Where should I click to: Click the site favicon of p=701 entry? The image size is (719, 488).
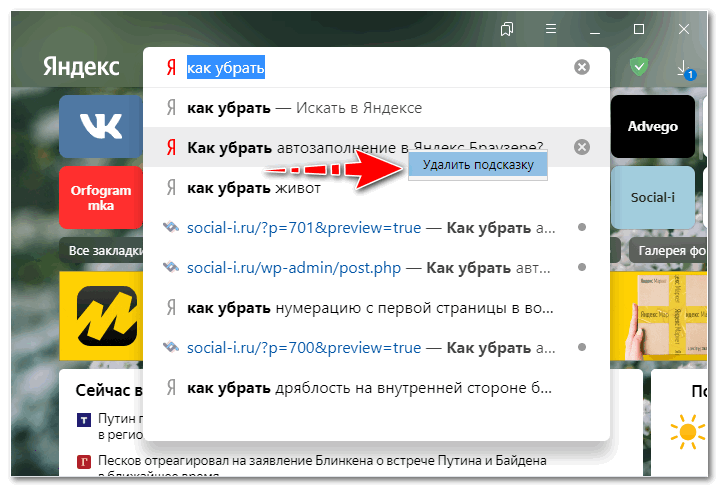tap(171, 227)
